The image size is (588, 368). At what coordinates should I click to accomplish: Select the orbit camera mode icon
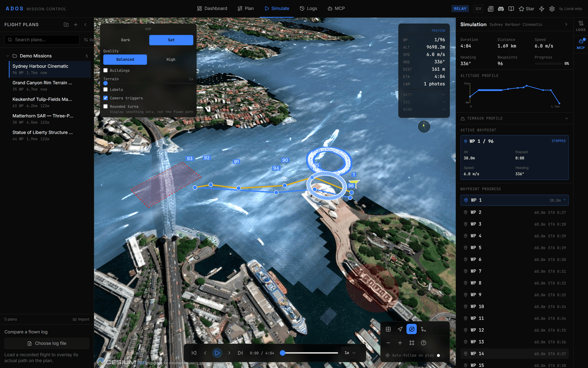(412, 329)
